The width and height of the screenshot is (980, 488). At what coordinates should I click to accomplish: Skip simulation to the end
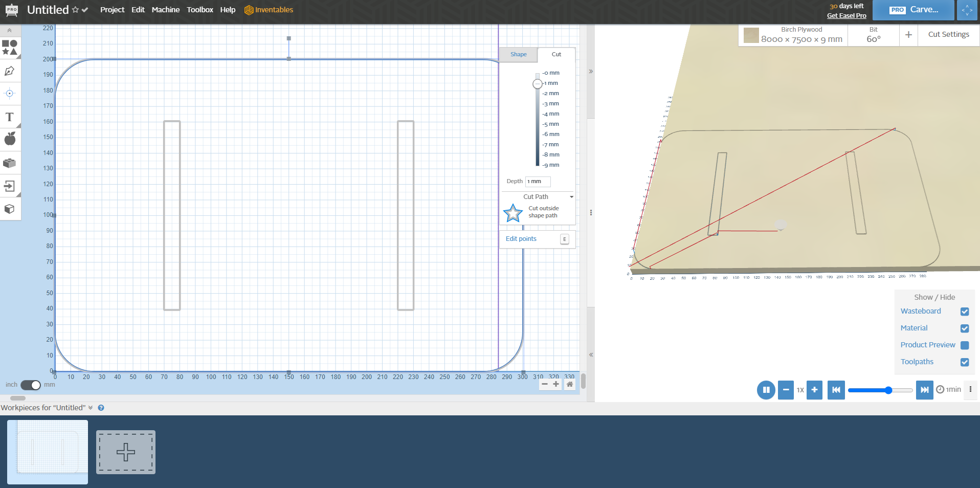[924, 390]
